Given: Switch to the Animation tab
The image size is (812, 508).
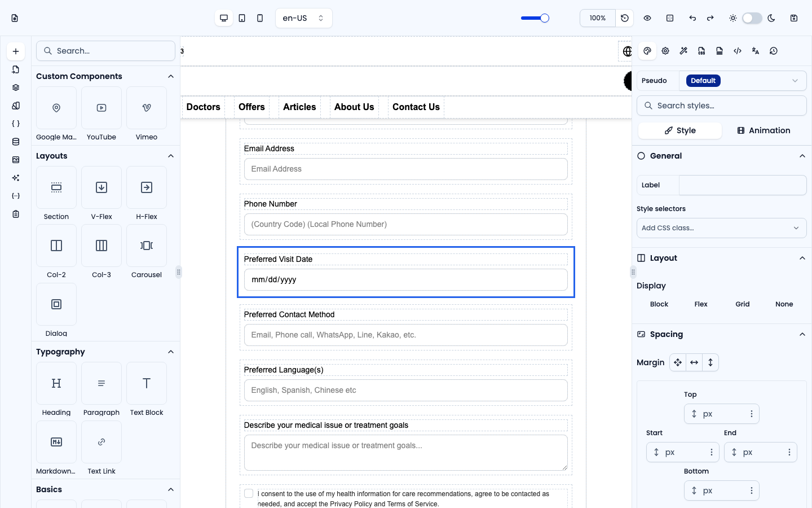Looking at the screenshot, I should (x=764, y=130).
